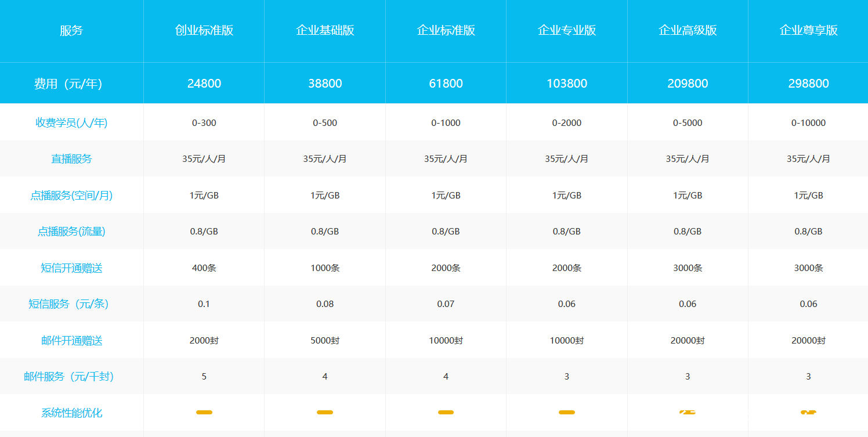Select the 企业专业版 column header
The image size is (868, 437).
tap(567, 31)
